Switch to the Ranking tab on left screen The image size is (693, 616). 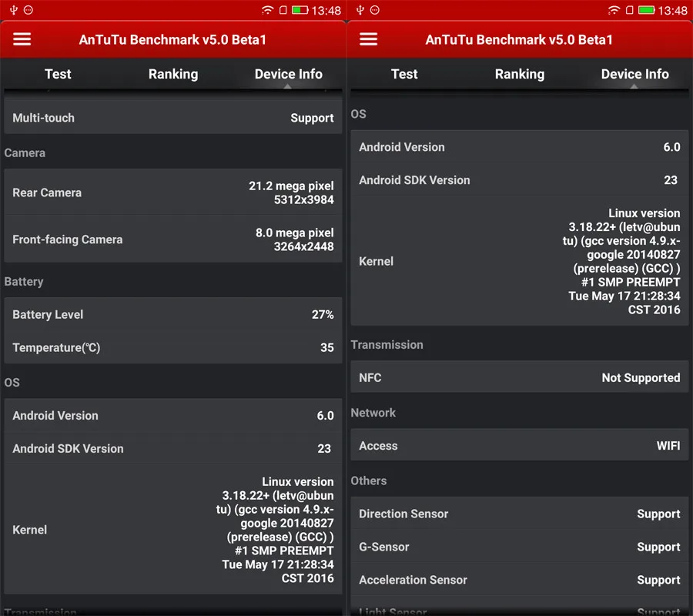point(173,74)
